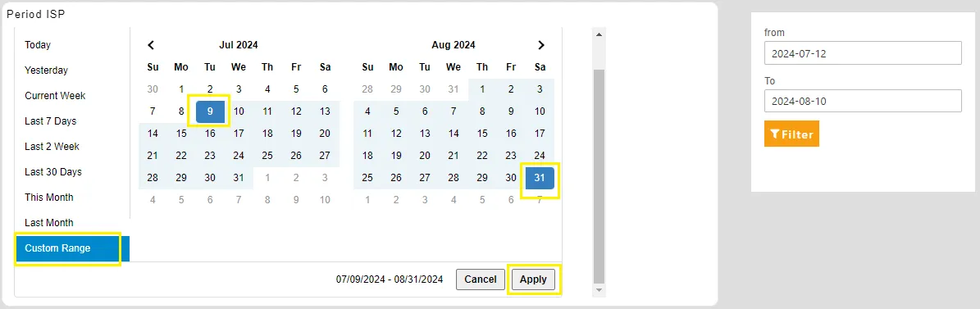
Task: Select July 9 in the calendar
Action: (x=210, y=111)
